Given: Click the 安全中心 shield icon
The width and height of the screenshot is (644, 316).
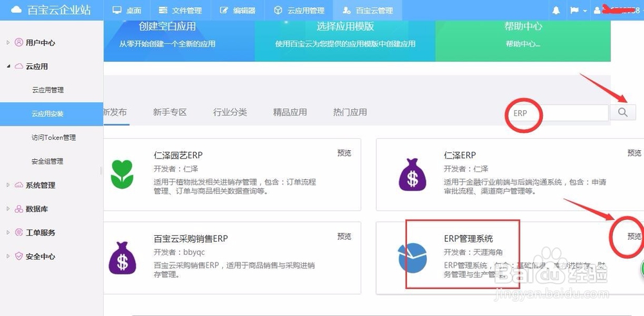Looking at the screenshot, I should coord(19,256).
